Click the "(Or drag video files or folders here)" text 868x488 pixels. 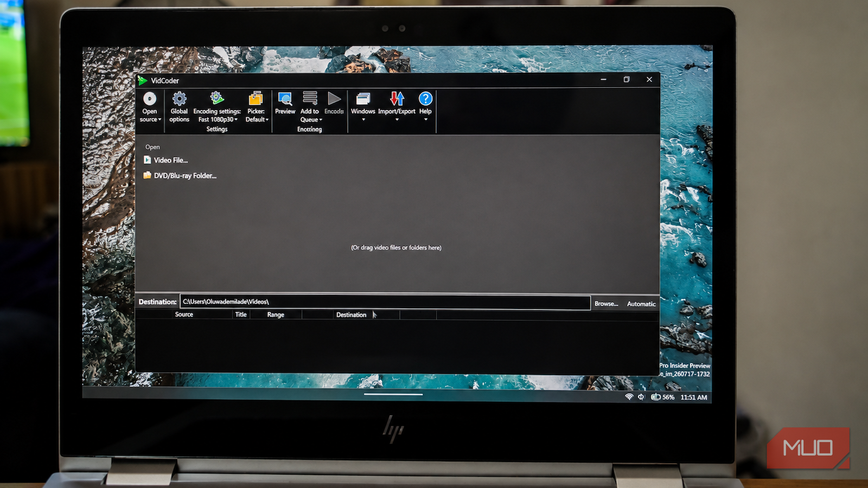[396, 248]
